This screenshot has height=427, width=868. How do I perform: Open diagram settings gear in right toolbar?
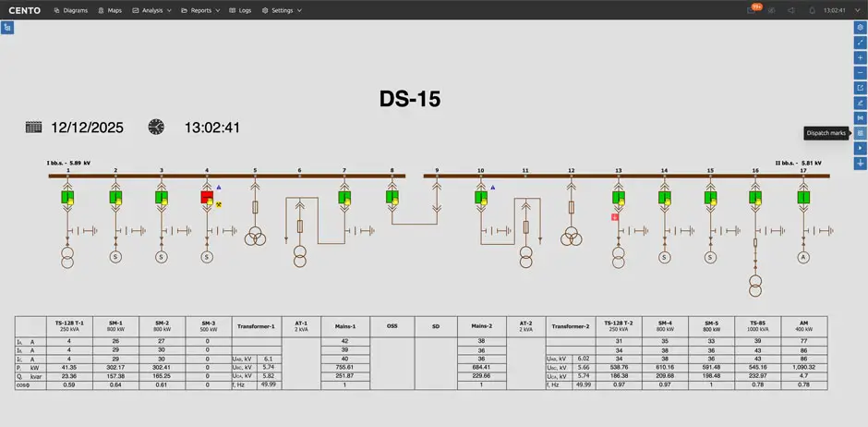tap(860, 27)
